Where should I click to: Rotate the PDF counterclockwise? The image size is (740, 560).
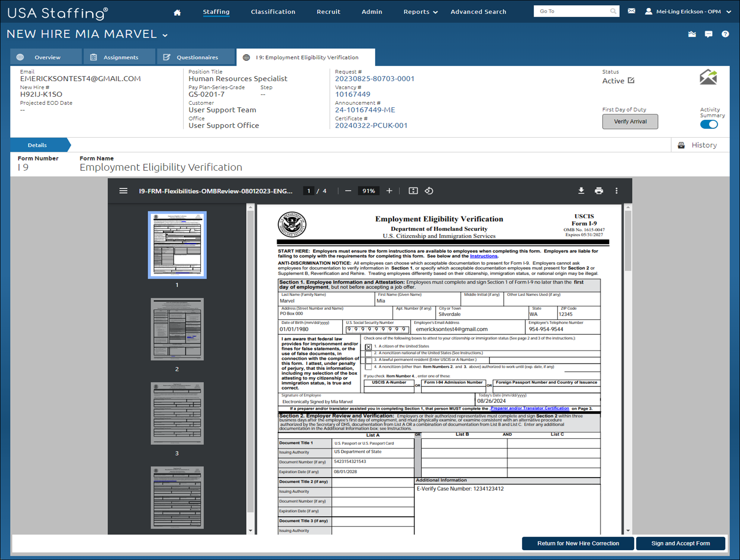(x=429, y=191)
